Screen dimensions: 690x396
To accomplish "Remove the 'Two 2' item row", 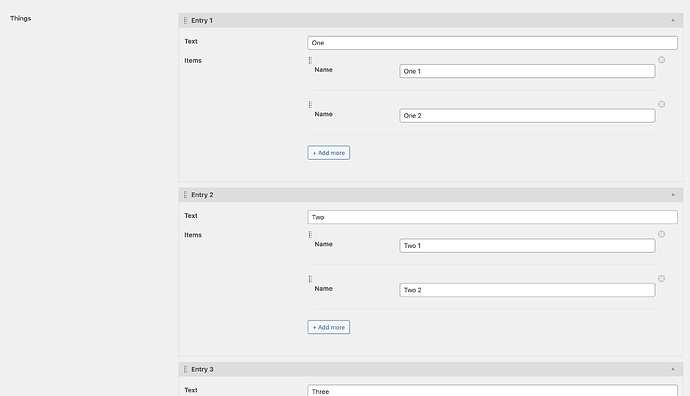I will 661,279.
